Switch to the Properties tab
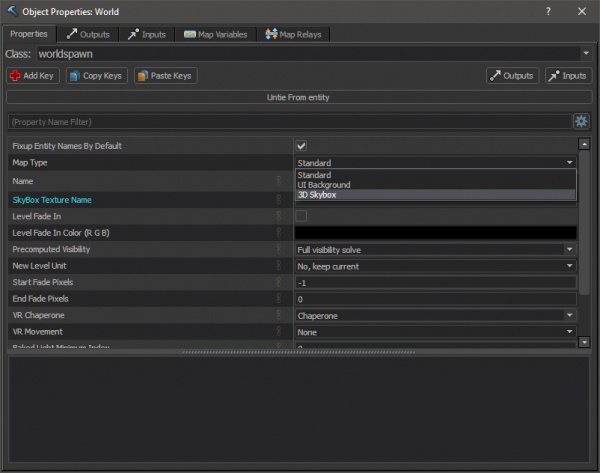The height and width of the screenshot is (473, 600). (29, 34)
